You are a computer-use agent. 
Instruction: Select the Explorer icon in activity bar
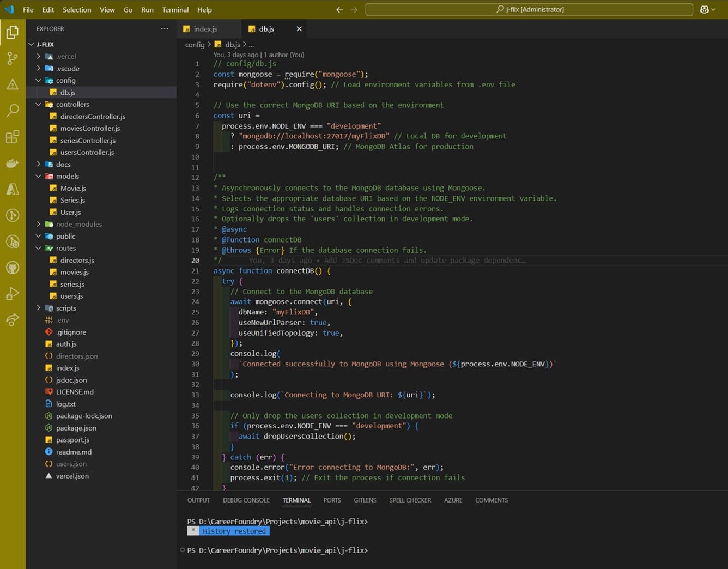point(12,32)
